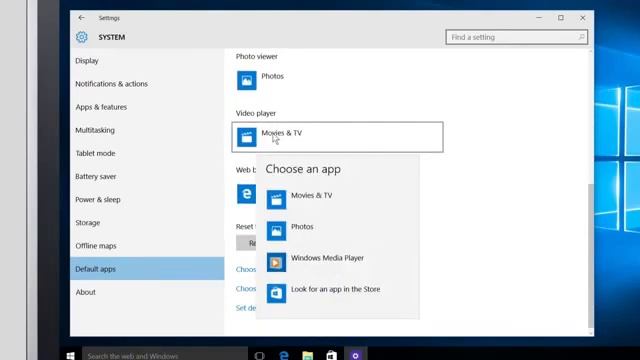
Task: Close the Settings window
Action: (583, 18)
